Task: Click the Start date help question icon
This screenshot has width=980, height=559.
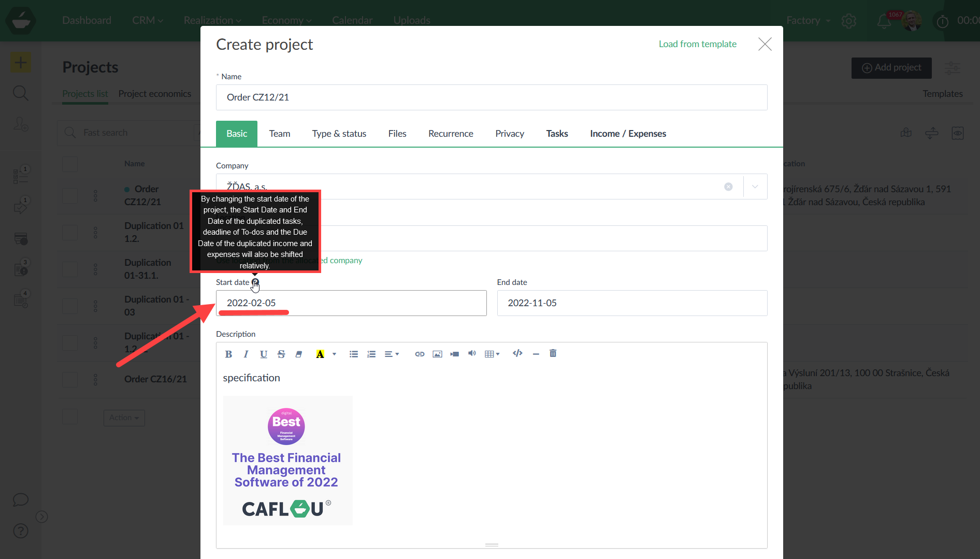Action: pyautogui.click(x=255, y=282)
